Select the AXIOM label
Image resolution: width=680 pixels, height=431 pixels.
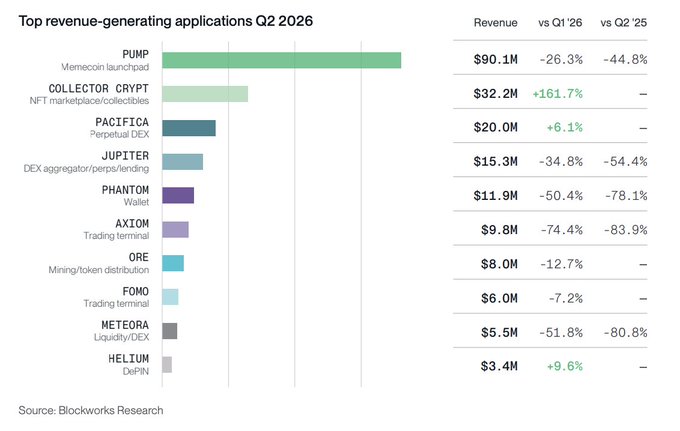[132, 224]
